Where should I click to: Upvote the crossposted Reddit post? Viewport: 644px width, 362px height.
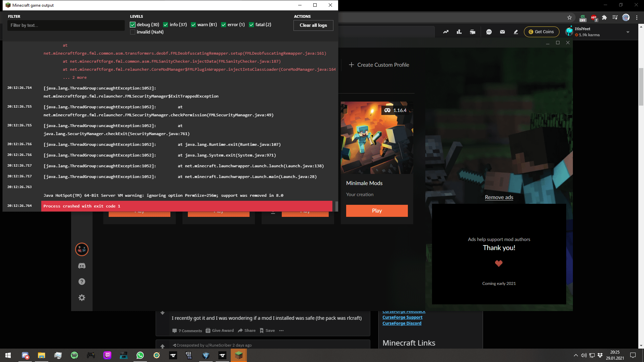[162, 346]
